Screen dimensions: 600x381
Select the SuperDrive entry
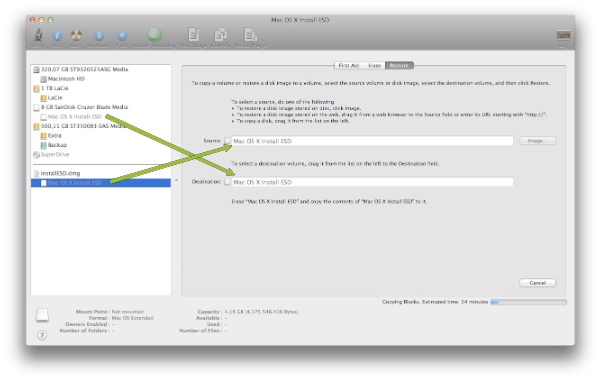(51, 155)
